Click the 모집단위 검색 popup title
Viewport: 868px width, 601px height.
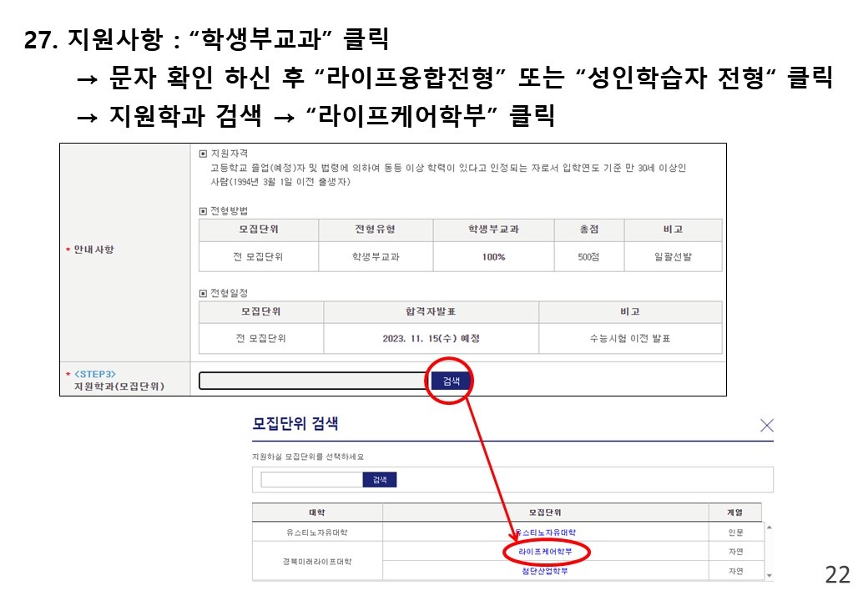(295, 424)
